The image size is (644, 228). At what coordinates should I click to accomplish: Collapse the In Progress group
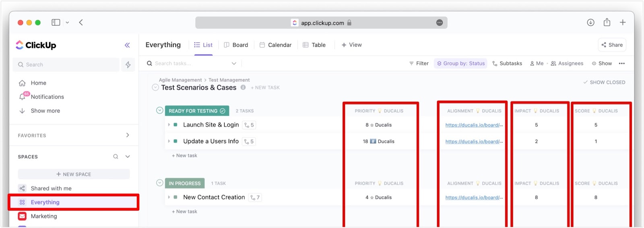pos(160,183)
